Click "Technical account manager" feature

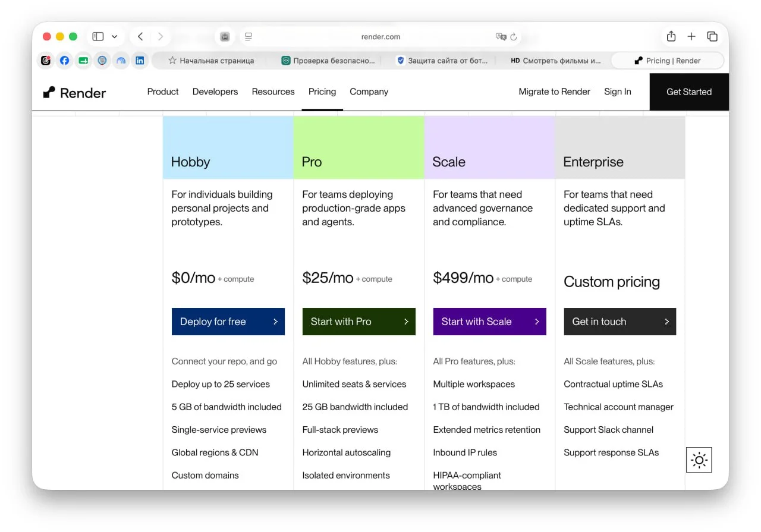pos(619,407)
